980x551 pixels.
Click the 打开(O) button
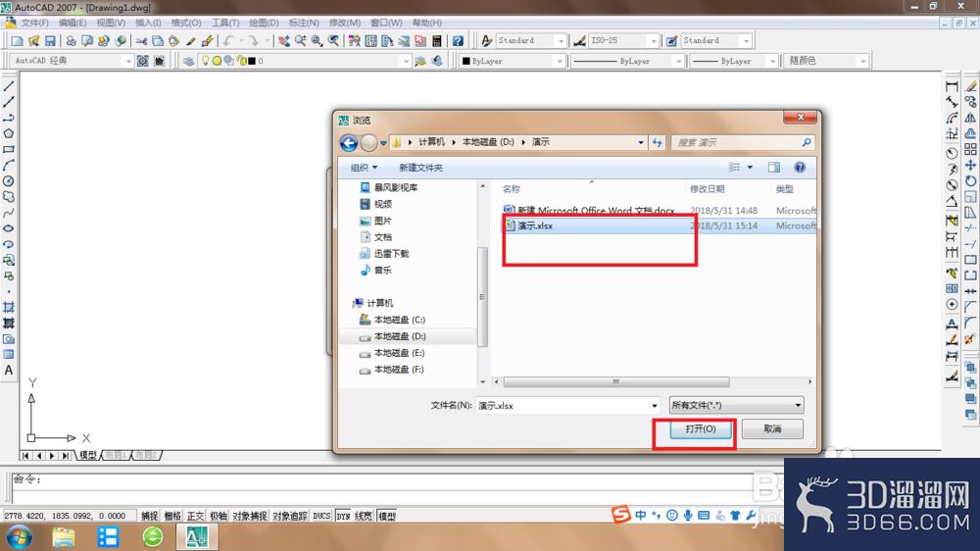(701, 429)
